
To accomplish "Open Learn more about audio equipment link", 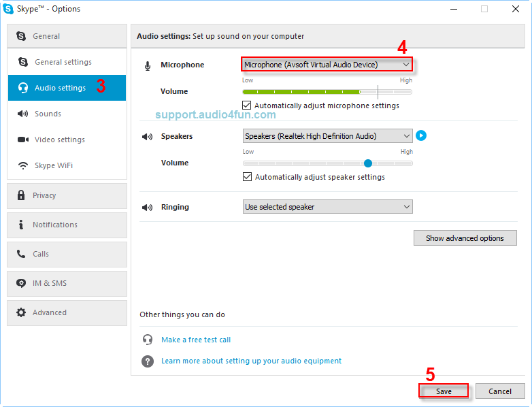I will click(x=252, y=361).
